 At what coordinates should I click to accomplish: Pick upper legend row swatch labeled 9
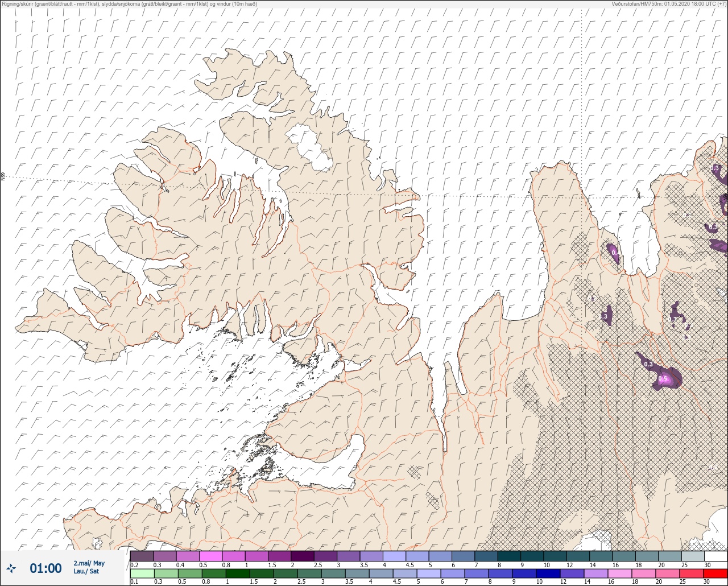pyautogui.click(x=532, y=556)
